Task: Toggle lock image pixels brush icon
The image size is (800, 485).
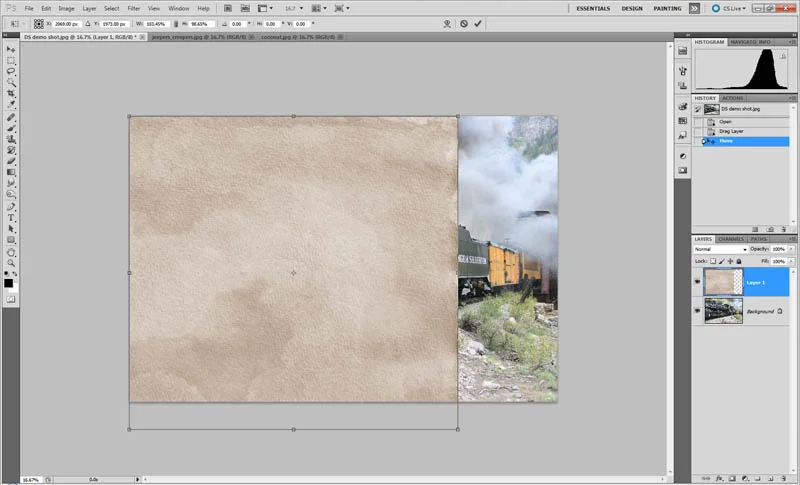Action: (x=722, y=261)
